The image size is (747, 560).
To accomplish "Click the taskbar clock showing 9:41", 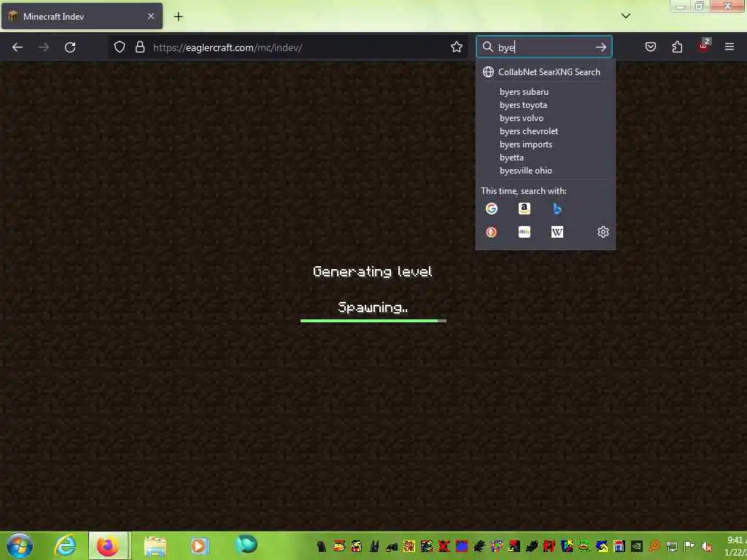I will [735, 546].
